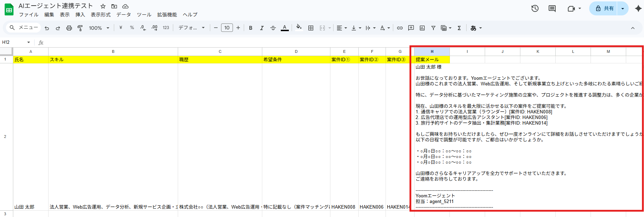This screenshot has height=217, width=644.
Task: Click the font size input field
Action: (x=227, y=28)
